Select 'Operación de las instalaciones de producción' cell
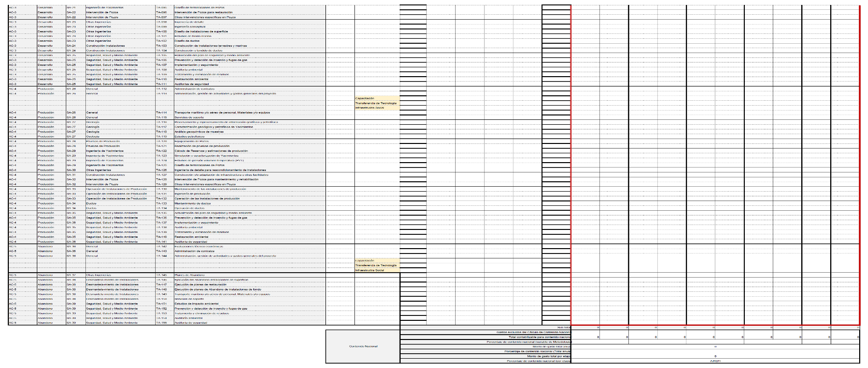Image resolution: width=868 pixels, height=368 pixels. 207,198
